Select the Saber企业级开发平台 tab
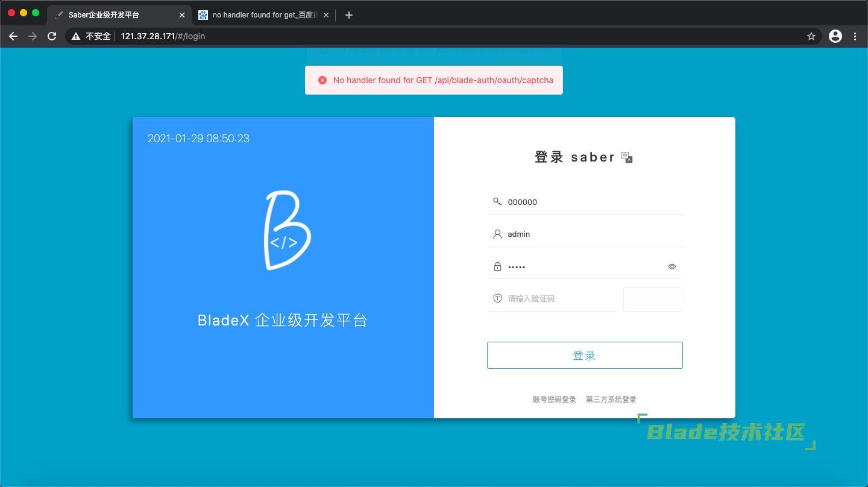This screenshot has width=868, height=487. pyautogui.click(x=119, y=15)
